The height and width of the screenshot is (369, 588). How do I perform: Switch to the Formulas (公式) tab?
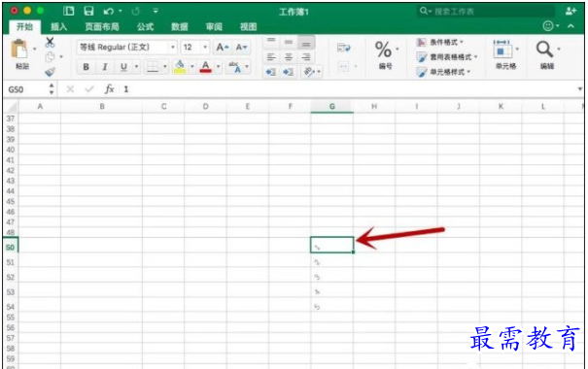[x=145, y=26]
